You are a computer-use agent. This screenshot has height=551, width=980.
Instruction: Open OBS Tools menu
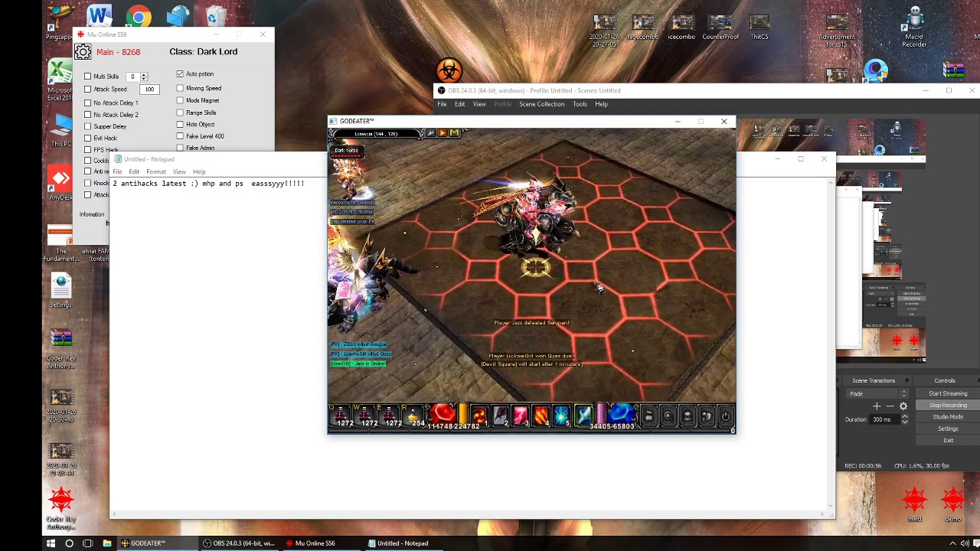(x=580, y=104)
